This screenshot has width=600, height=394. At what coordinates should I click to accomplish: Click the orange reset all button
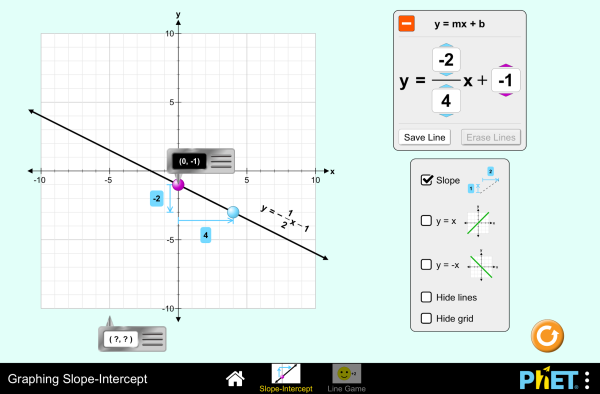pos(547,336)
